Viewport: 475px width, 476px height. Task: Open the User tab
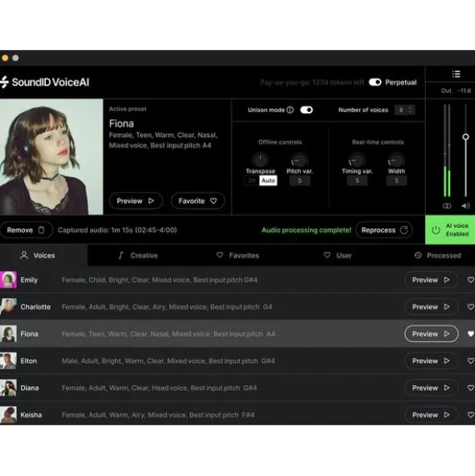(x=337, y=255)
